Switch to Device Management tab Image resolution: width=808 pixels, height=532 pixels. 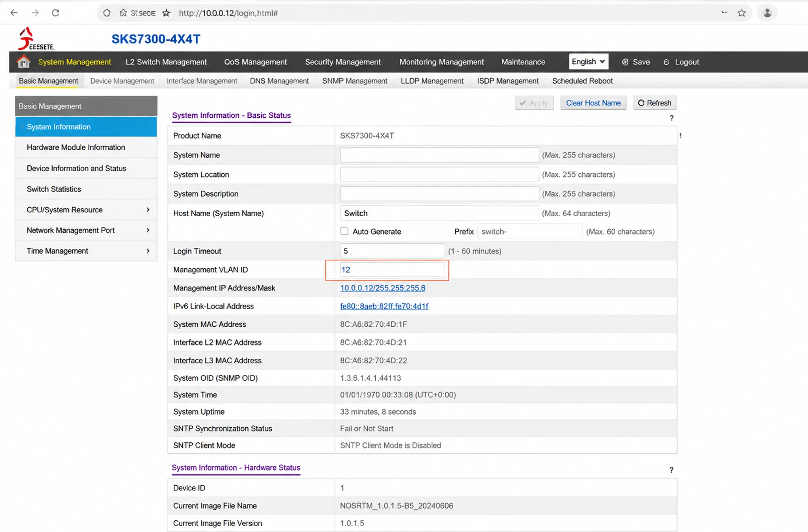point(122,81)
